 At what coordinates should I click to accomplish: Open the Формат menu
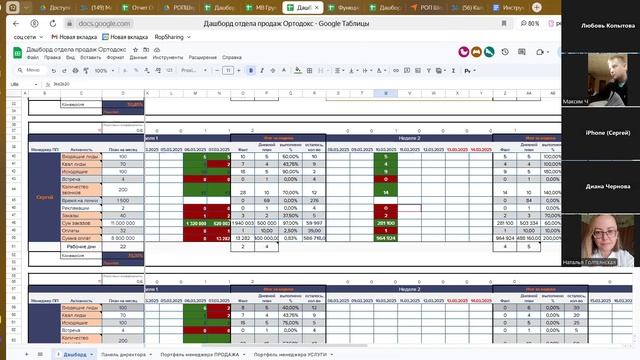(x=115, y=58)
